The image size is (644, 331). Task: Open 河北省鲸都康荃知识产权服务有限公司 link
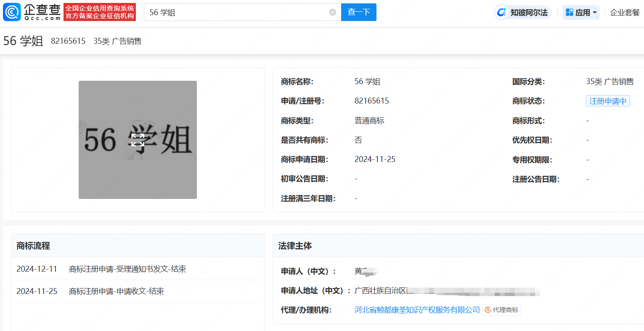pyautogui.click(x=417, y=310)
